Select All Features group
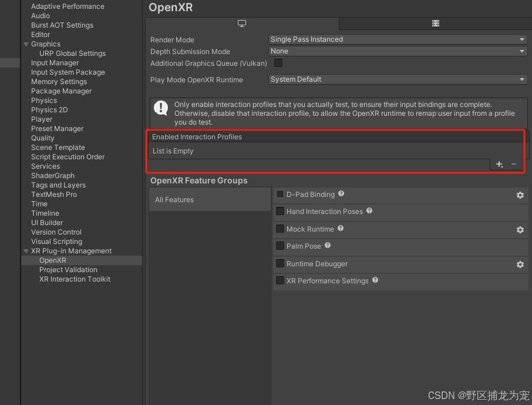532x405 pixels. pyautogui.click(x=210, y=199)
